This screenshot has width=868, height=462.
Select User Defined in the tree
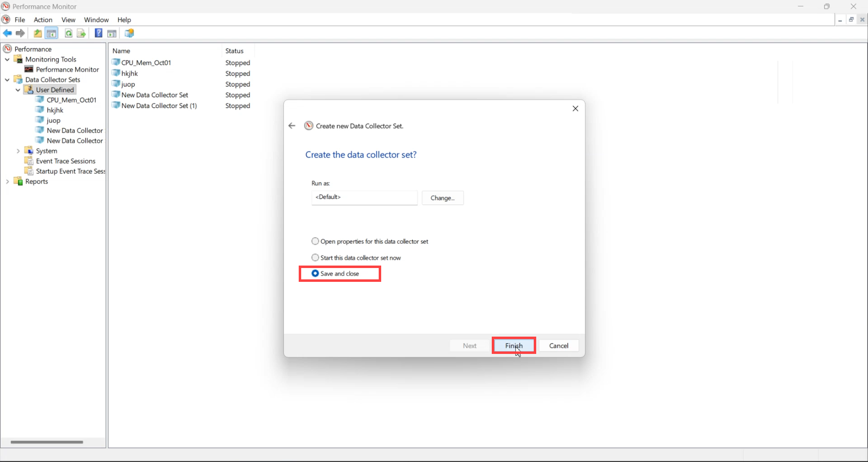[x=55, y=90]
